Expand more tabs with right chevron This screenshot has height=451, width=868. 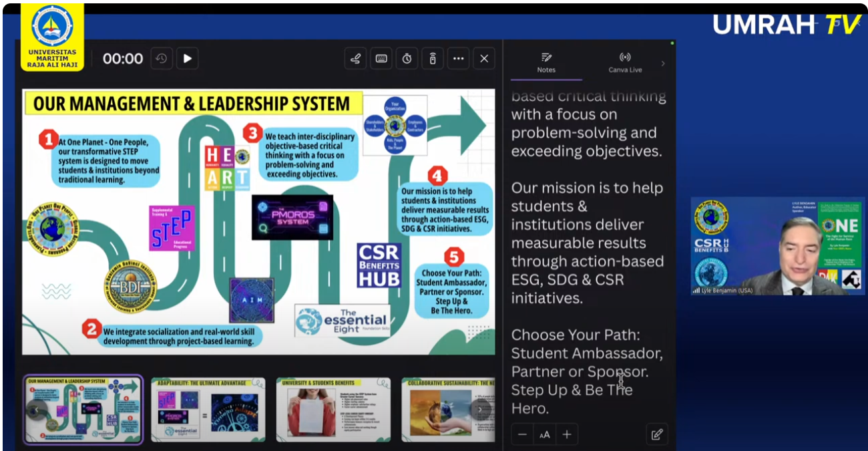663,63
